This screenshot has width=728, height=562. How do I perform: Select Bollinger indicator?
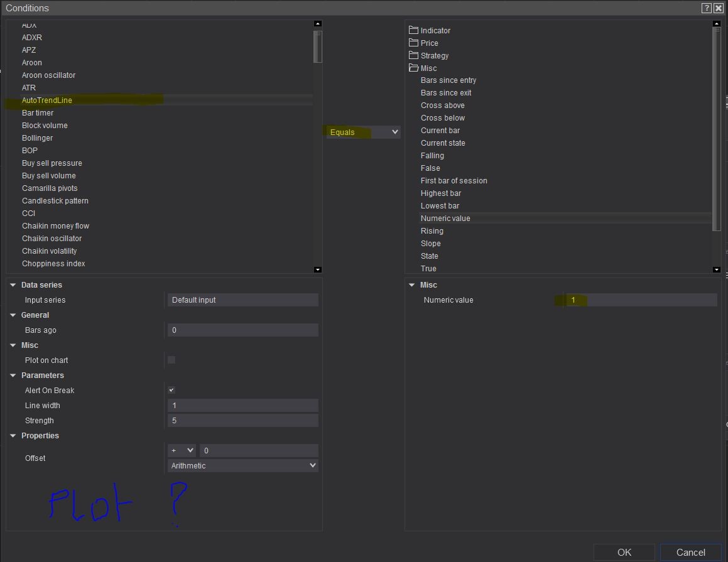click(37, 138)
